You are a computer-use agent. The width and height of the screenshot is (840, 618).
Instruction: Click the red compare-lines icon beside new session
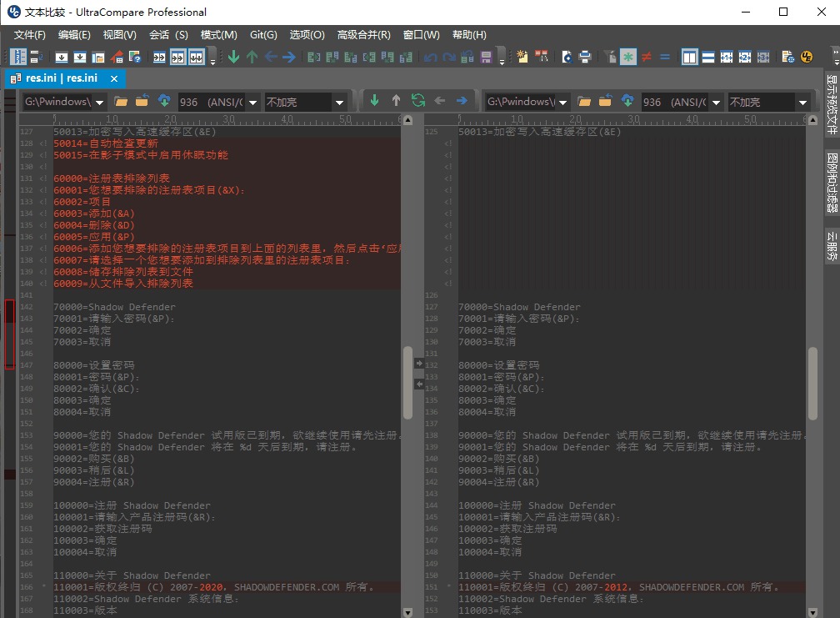541,56
